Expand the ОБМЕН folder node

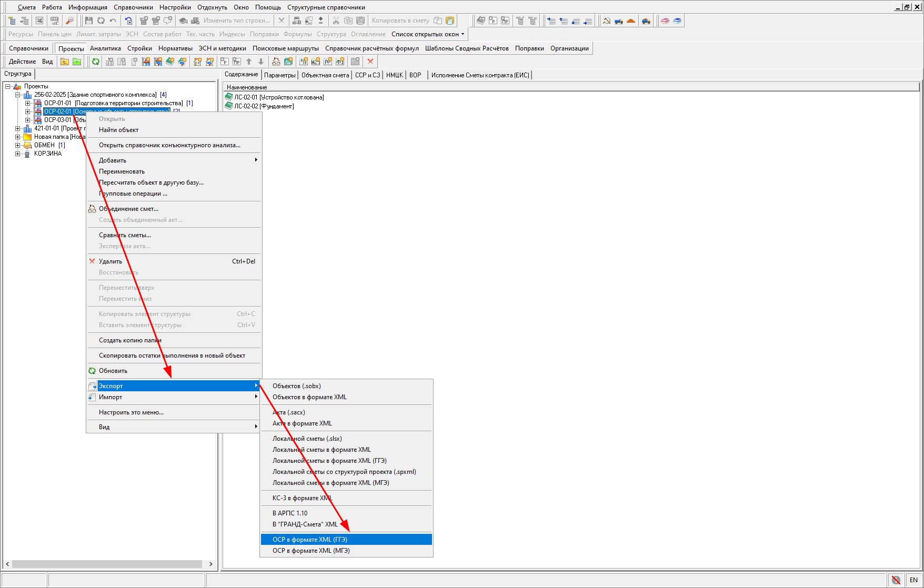point(17,145)
